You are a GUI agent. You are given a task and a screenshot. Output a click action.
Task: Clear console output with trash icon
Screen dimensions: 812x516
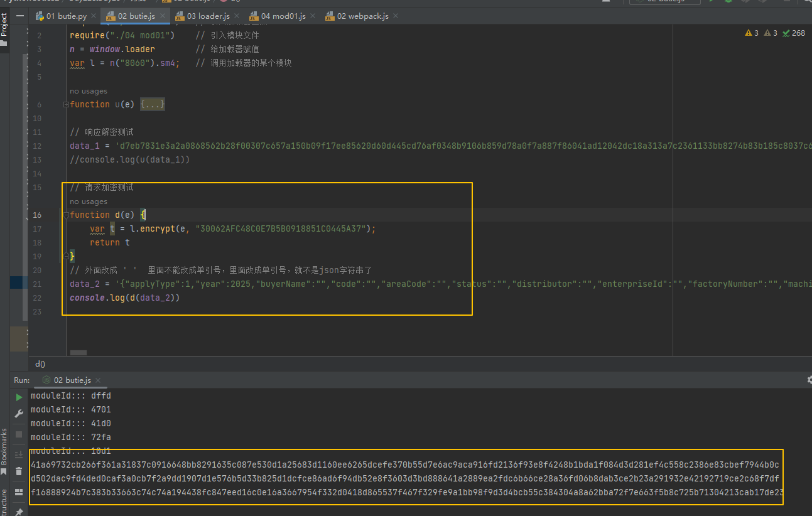pos(19,471)
